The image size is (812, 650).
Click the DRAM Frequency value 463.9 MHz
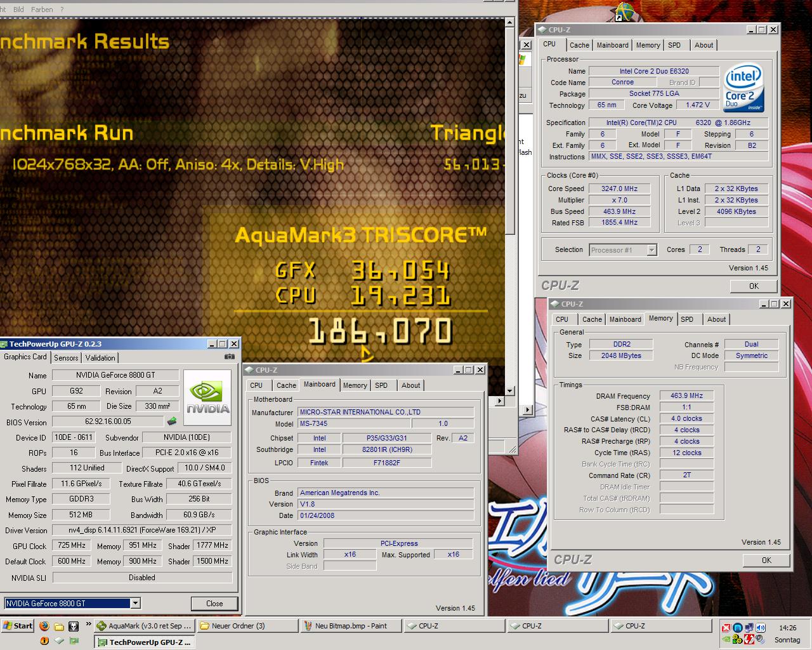pos(686,395)
